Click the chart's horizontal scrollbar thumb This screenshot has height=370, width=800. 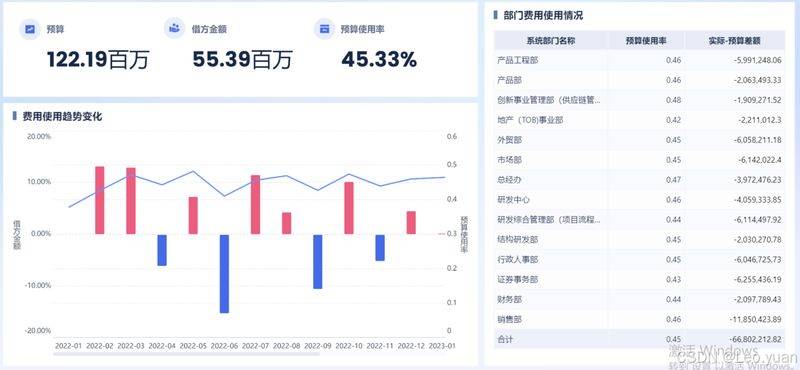[x=186, y=354]
